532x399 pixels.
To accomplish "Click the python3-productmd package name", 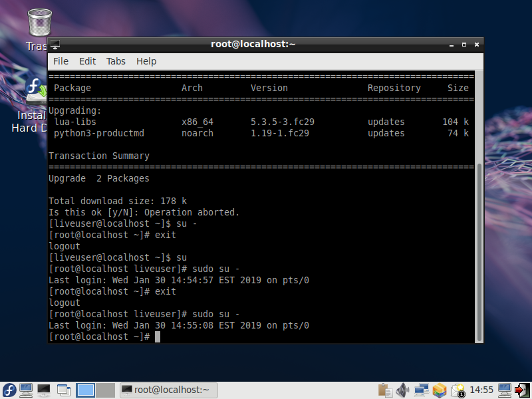I will tap(98, 133).
